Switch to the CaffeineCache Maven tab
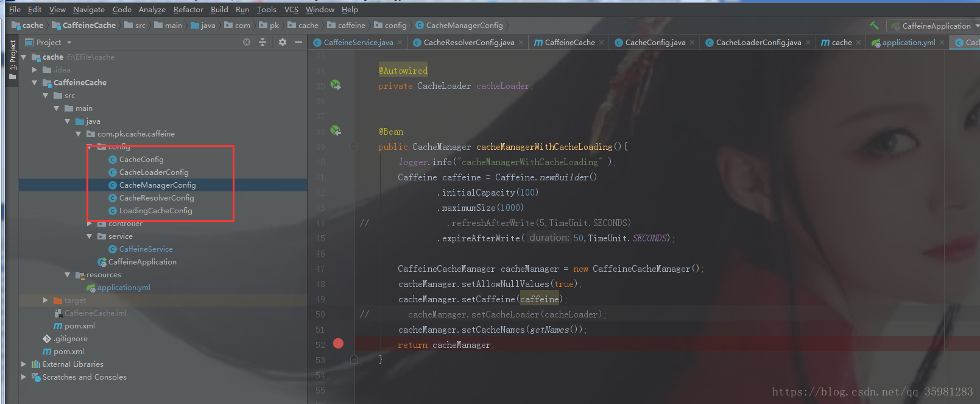 (x=569, y=43)
